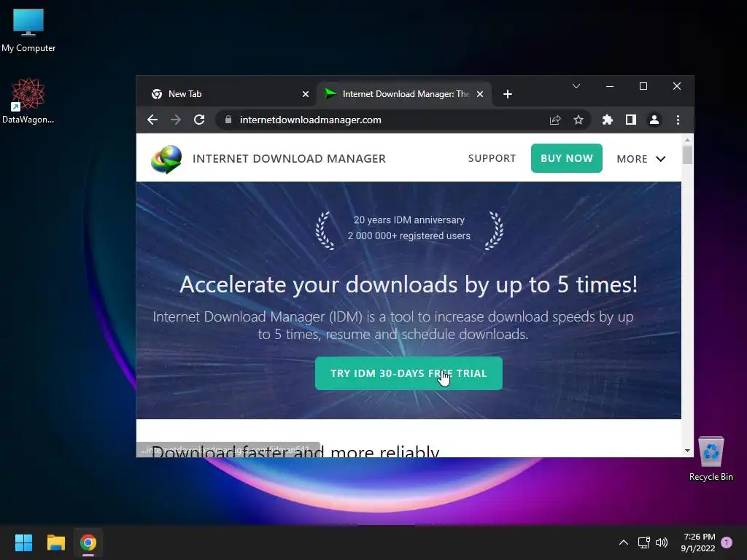Open the Extensions puzzle icon
Image resolution: width=747 pixels, height=560 pixels.
(x=608, y=120)
